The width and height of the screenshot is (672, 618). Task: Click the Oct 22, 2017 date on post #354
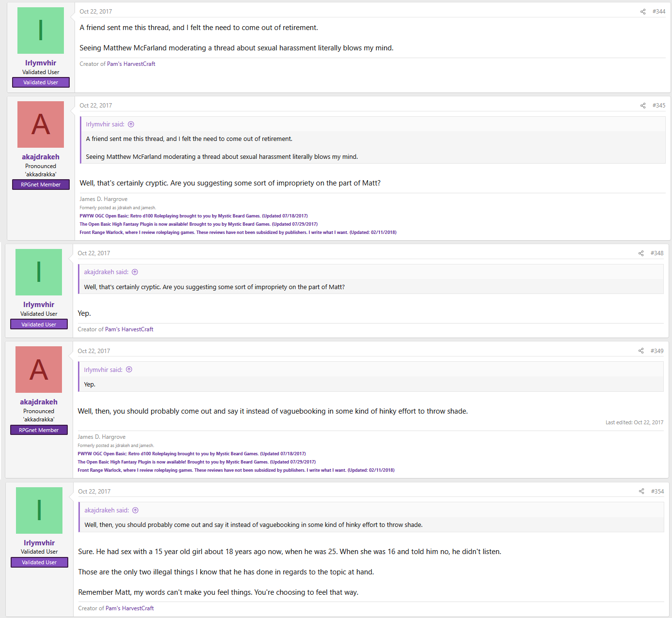94,492
